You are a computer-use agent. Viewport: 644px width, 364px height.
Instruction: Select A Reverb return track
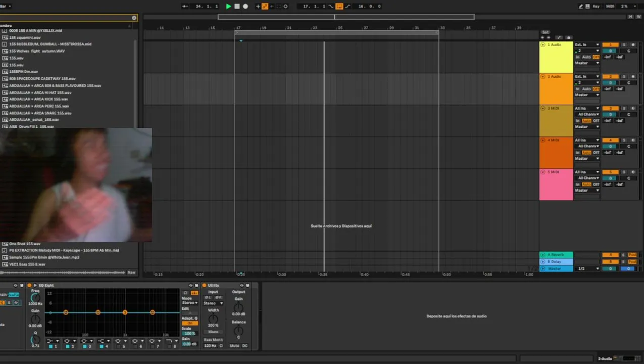[556, 255]
